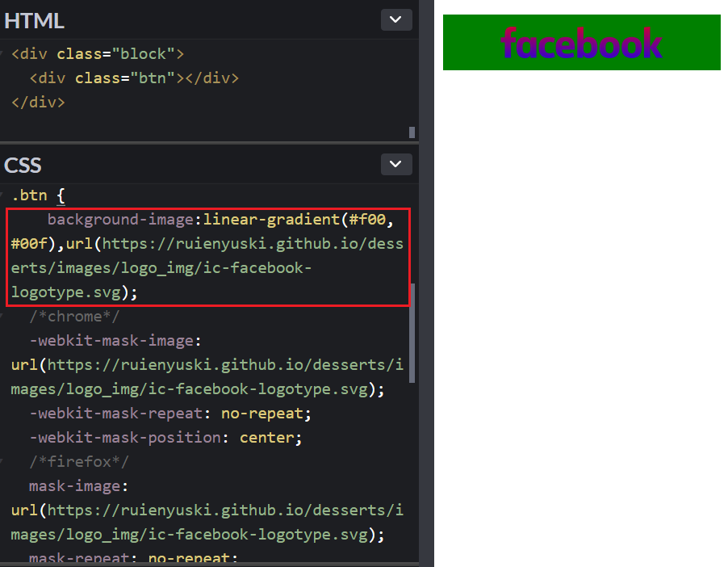Click the /*chrome*/ comment
728x567 pixels.
pyautogui.click(x=74, y=317)
